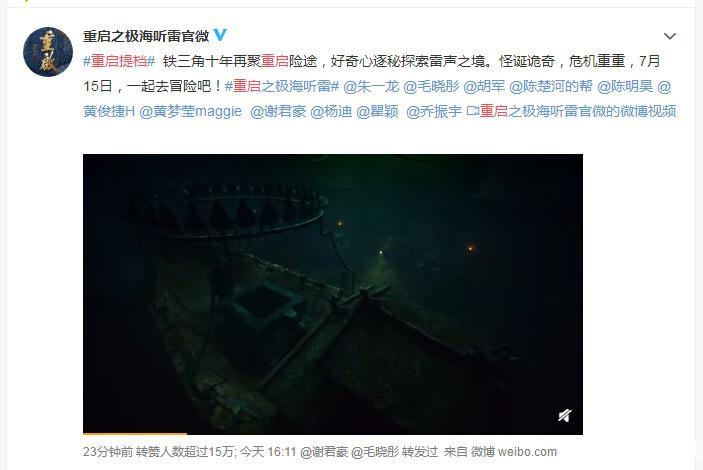Open the #重启提档# hashtag topic
The image size is (703, 470).
[x=119, y=61]
